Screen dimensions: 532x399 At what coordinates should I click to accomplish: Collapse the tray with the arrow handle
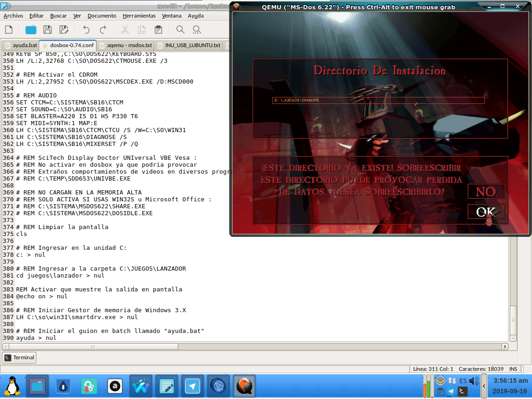point(484,386)
